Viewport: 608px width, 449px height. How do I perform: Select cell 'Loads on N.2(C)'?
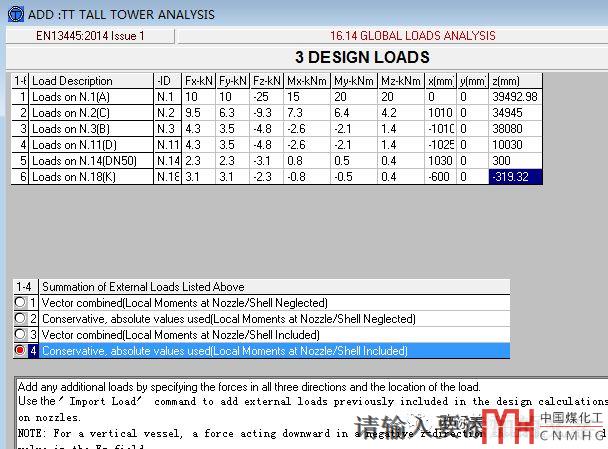click(x=92, y=113)
